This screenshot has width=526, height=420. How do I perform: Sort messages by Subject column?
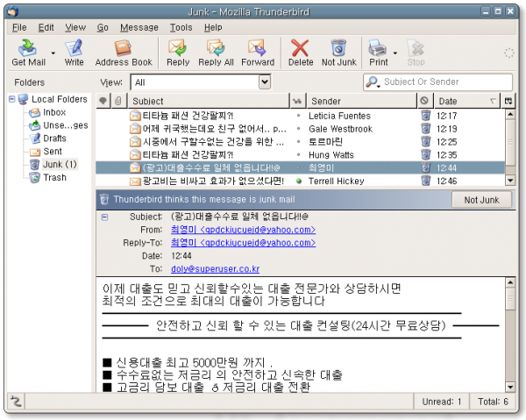(x=209, y=101)
